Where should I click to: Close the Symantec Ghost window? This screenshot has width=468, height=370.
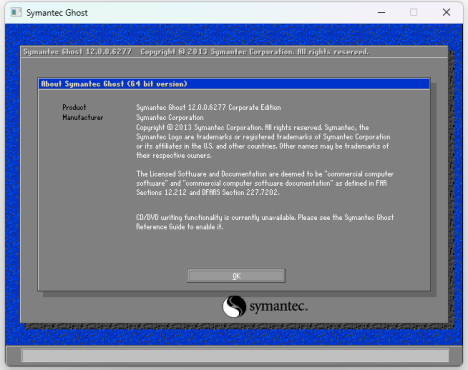point(446,13)
